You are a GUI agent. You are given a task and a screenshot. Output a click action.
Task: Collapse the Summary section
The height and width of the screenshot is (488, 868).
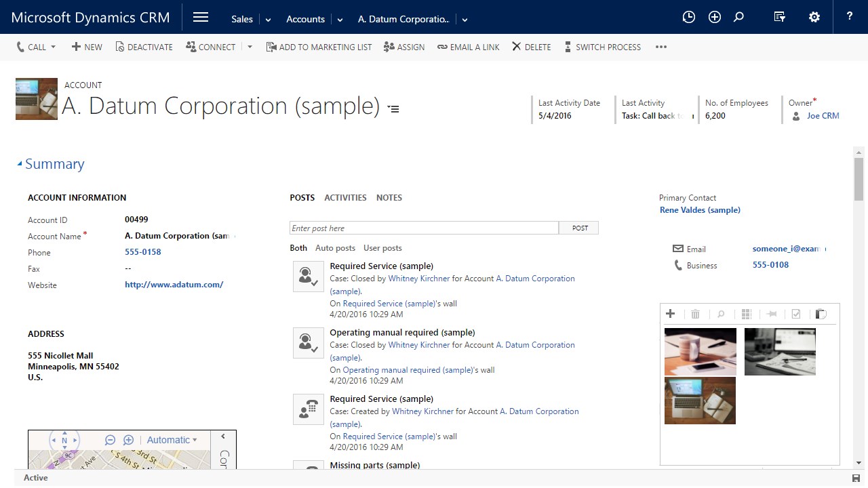pyautogui.click(x=20, y=164)
